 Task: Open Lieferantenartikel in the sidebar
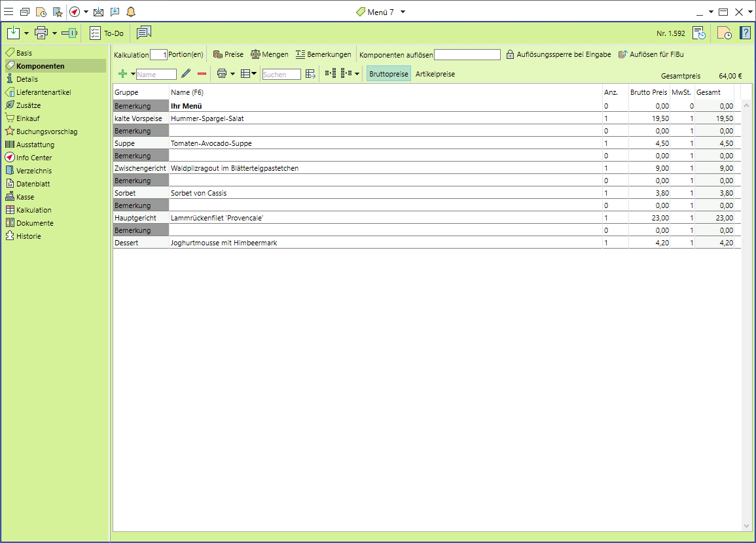pos(43,92)
